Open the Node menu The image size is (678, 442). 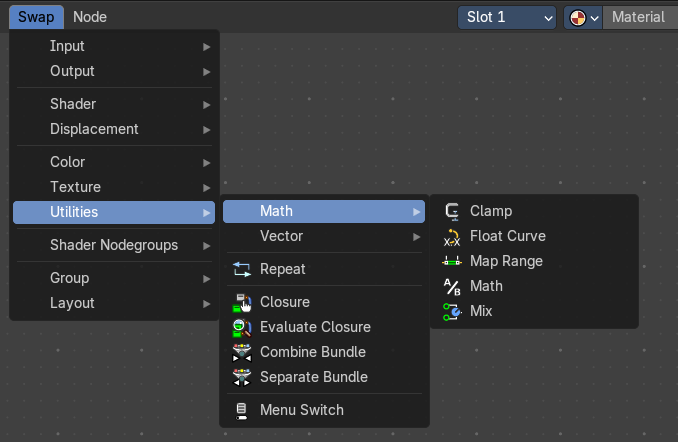tap(90, 17)
